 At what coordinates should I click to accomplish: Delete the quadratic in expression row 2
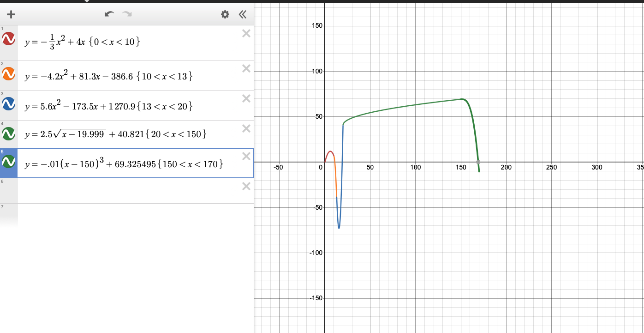point(246,68)
